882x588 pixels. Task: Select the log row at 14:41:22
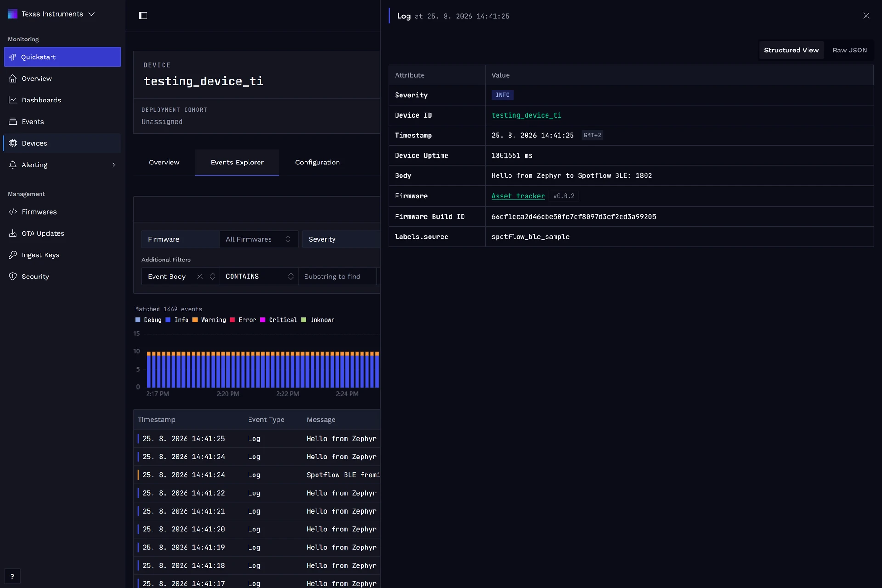[257, 493]
